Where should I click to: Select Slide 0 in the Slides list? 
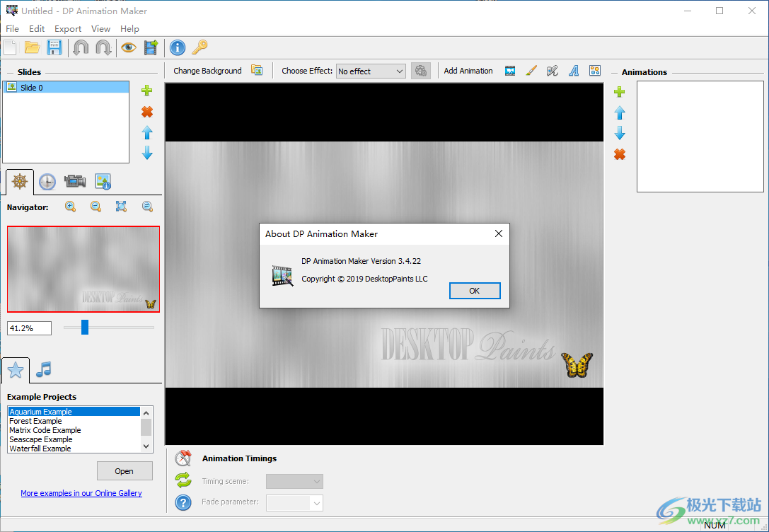(x=66, y=87)
